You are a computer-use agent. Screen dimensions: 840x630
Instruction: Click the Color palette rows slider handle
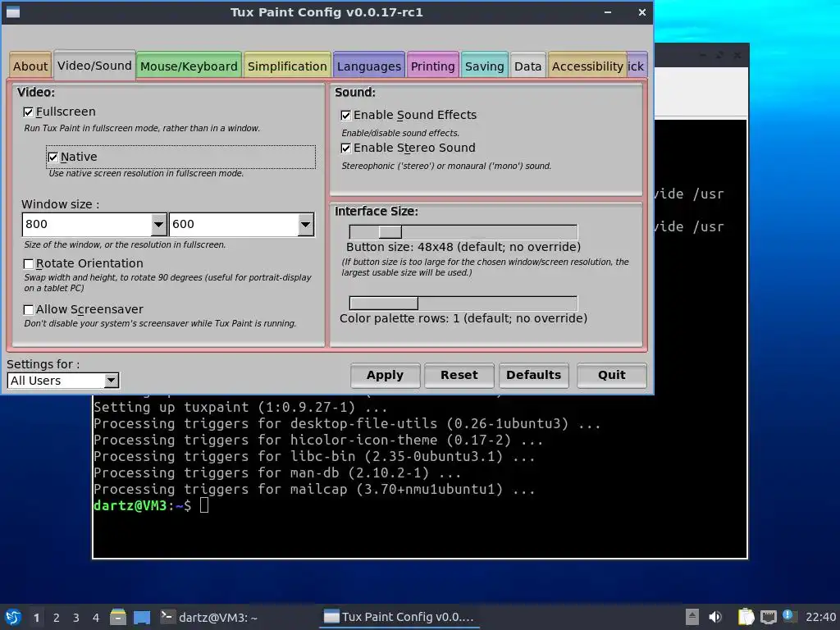(x=384, y=304)
